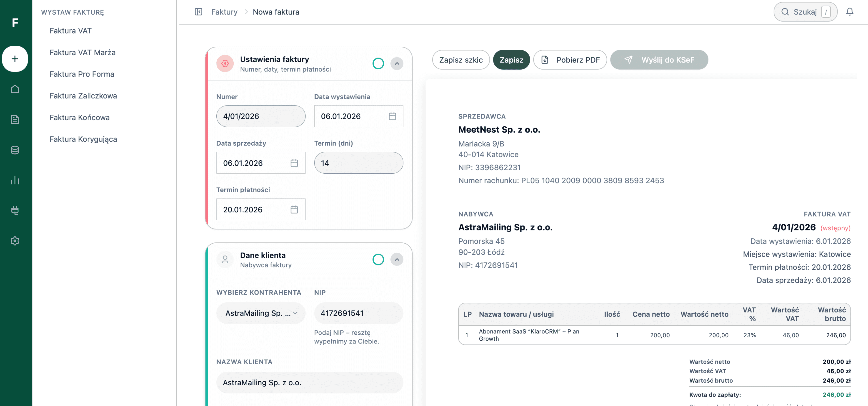Click the Termin (dni) input field

(x=358, y=163)
